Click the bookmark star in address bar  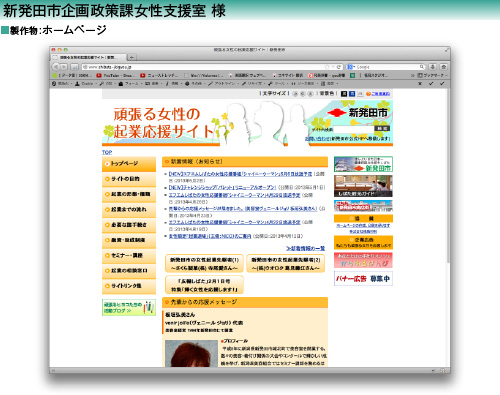click(327, 67)
